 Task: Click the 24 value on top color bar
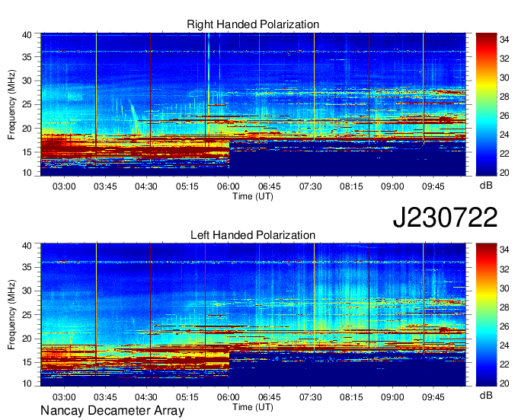click(504, 135)
